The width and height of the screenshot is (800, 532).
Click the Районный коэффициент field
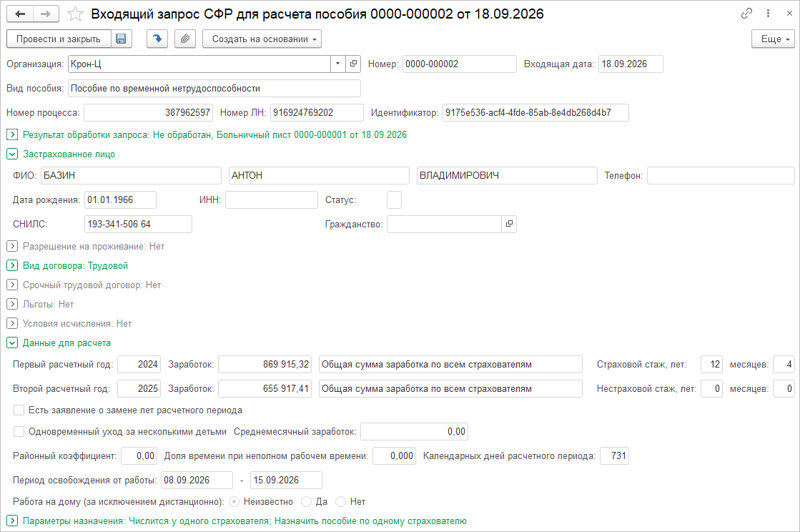[x=139, y=456]
